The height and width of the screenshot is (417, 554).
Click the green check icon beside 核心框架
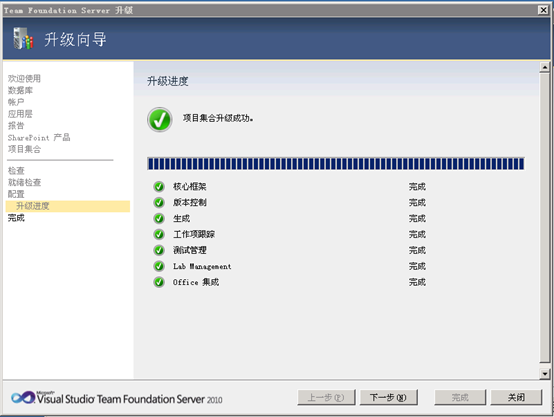coord(159,187)
